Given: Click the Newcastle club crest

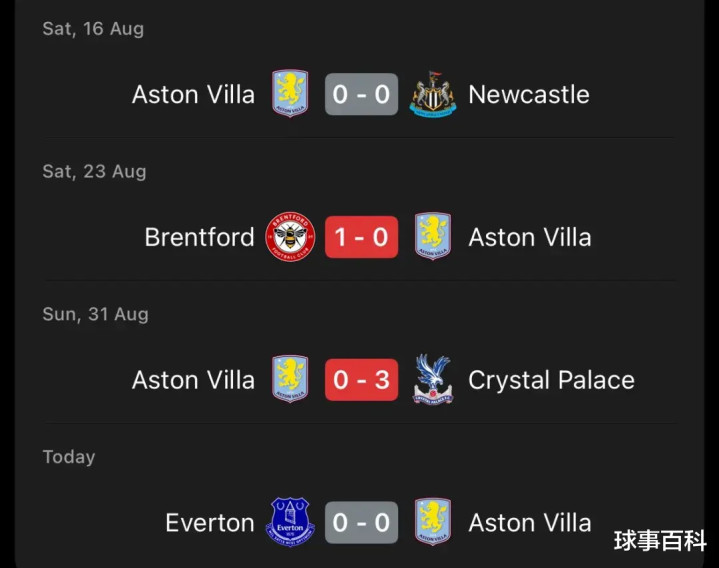Looking at the screenshot, I should point(433,94).
